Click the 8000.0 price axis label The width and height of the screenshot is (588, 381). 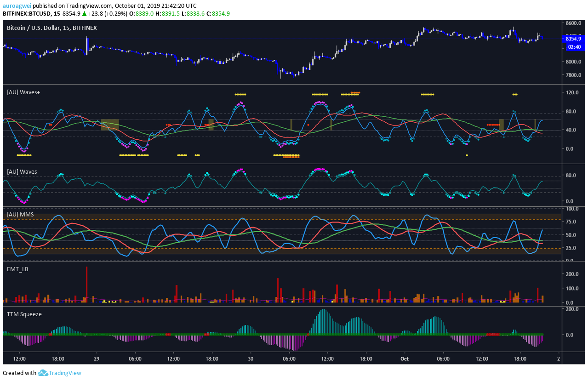[x=574, y=62]
